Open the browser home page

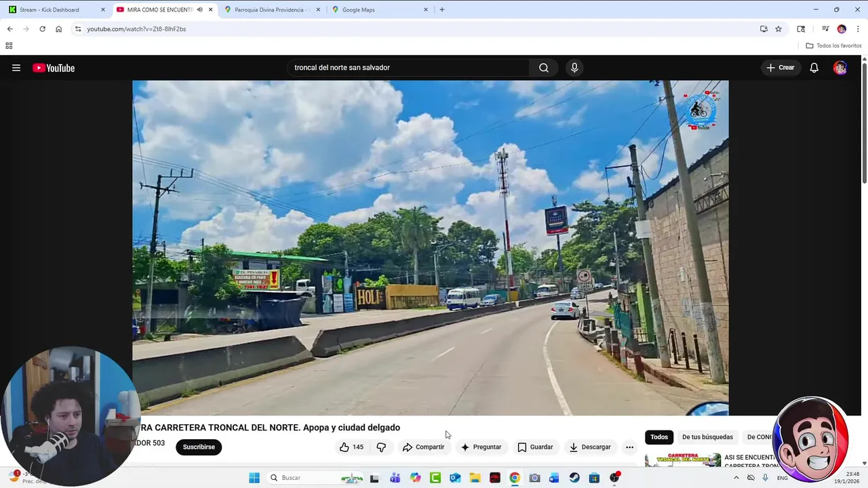[58, 29]
